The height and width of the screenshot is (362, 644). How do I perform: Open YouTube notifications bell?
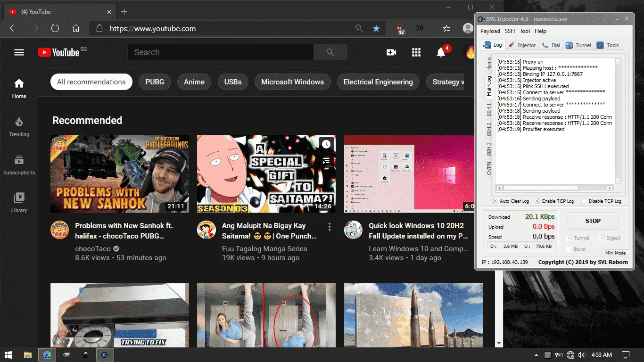click(x=441, y=52)
